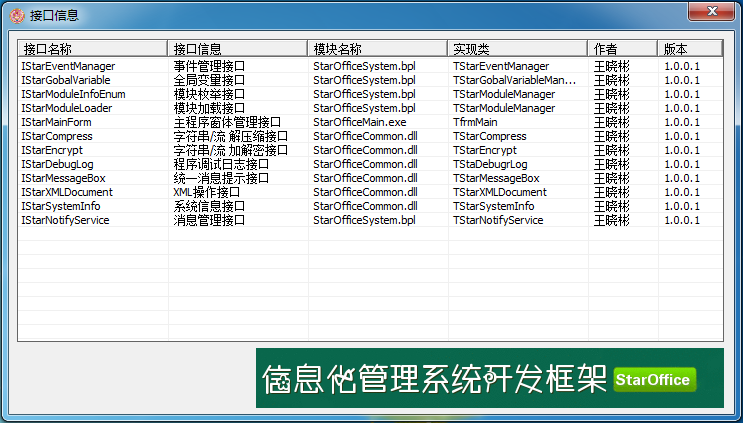Viewport: 743px width, 423px height.
Task: Select the IStarMessageBox entry
Action: point(63,178)
